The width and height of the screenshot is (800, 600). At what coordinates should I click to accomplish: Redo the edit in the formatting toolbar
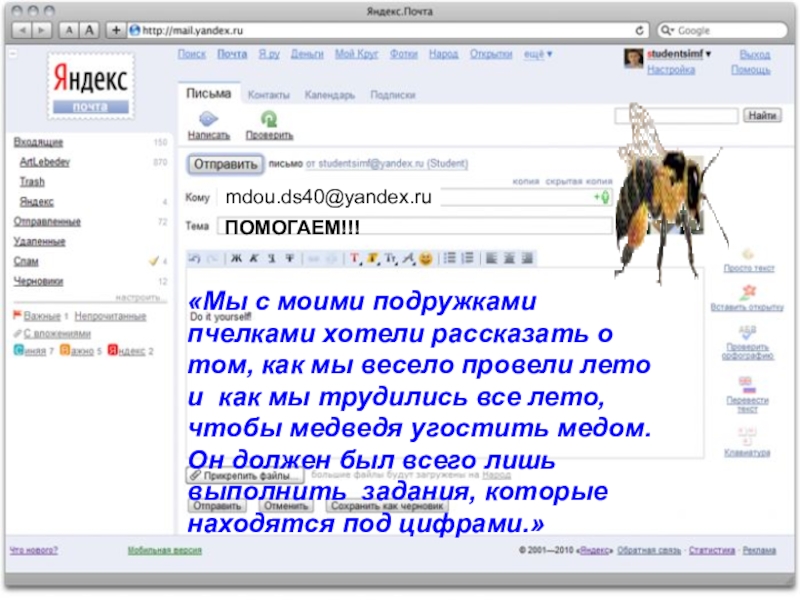tap(212, 259)
